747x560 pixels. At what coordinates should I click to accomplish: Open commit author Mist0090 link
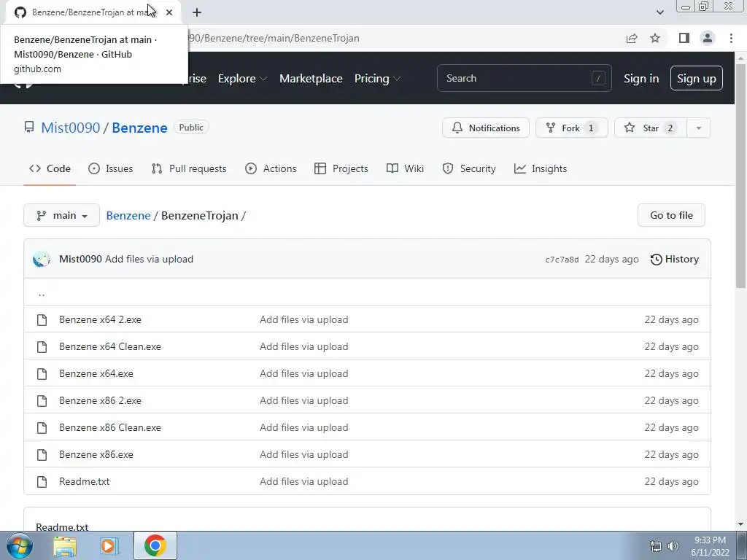click(80, 259)
